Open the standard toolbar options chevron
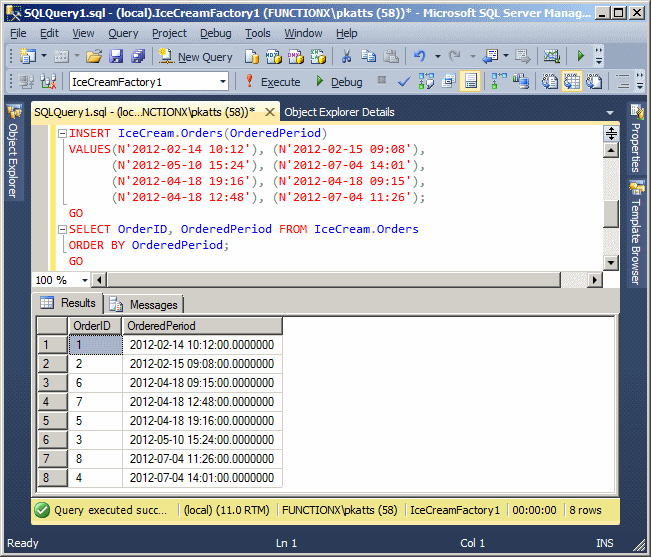 [x=599, y=56]
